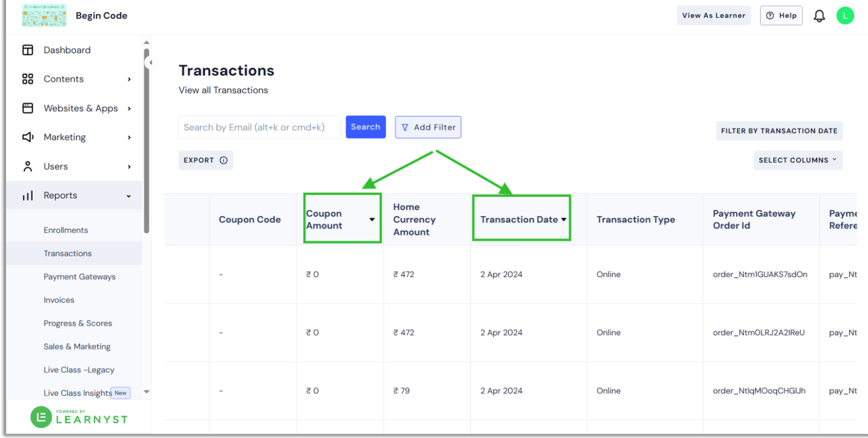The width and height of the screenshot is (868, 438).
Task: Open the Select Columns dropdown
Action: [x=797, y=160]
